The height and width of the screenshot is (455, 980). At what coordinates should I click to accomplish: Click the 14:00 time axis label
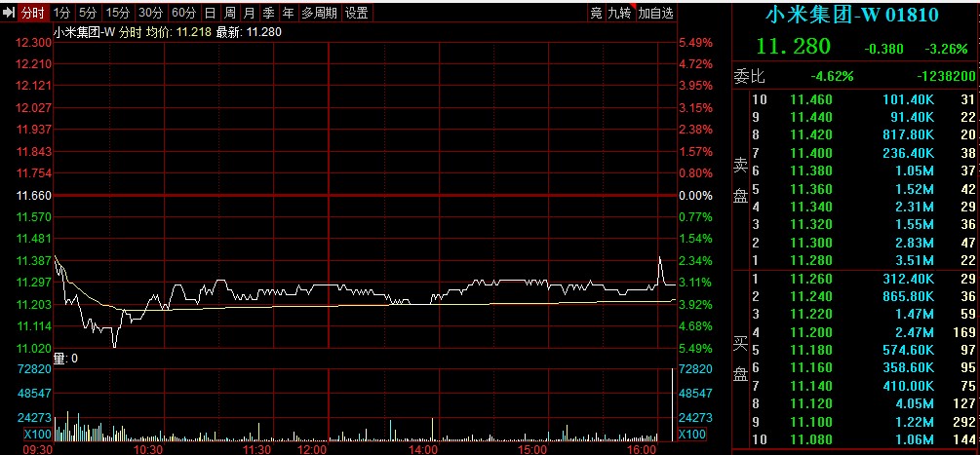(x=423, y=449)
